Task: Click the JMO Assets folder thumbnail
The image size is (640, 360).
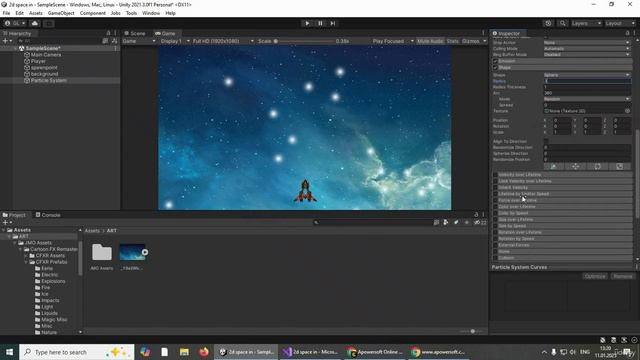Action: point(102,252)
